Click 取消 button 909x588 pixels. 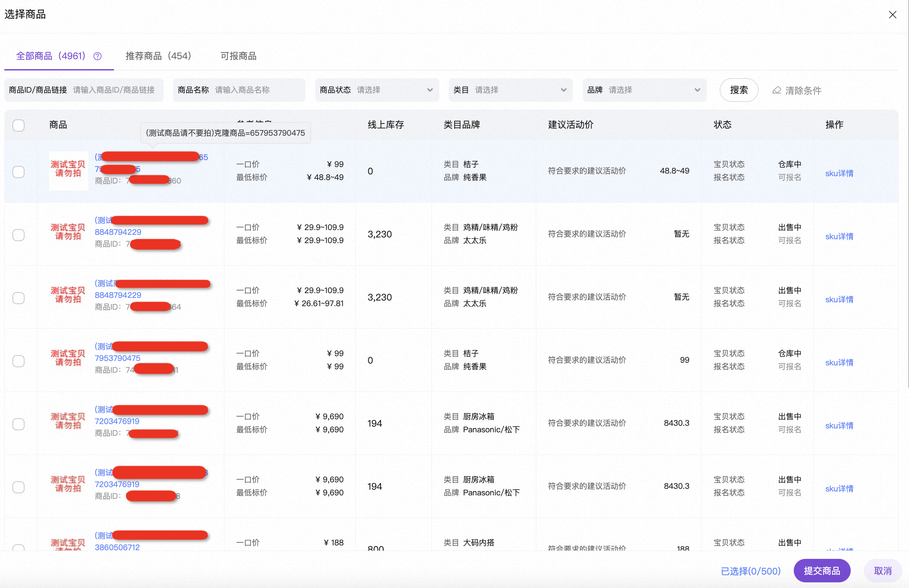point(883,571)
